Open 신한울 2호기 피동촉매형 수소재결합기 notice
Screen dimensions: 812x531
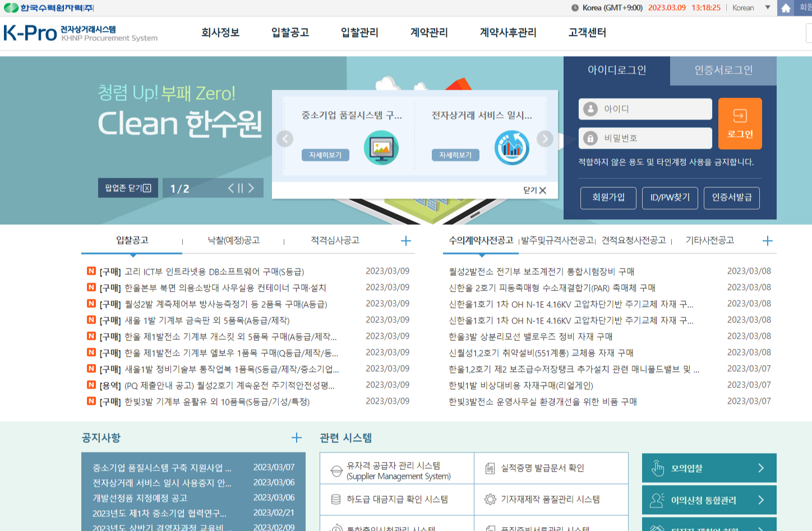coord(552,288)
